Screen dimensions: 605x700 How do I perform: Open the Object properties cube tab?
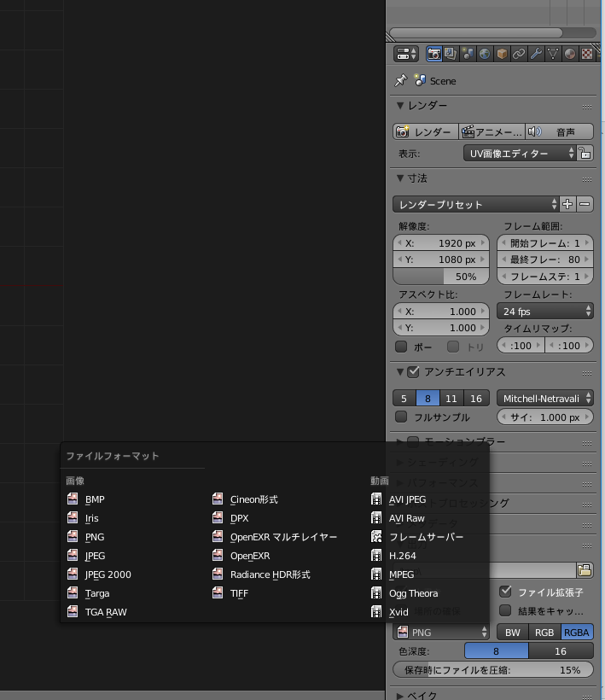[x=502, y=54]
